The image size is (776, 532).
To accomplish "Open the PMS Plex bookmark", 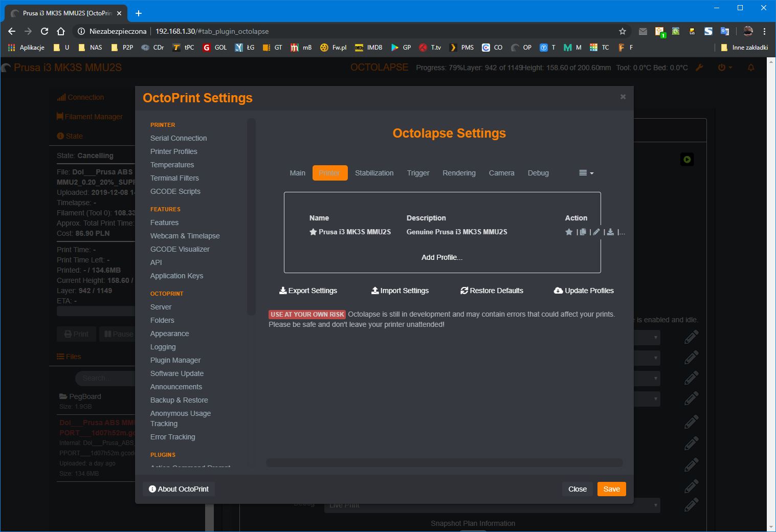I will point(461,47).
